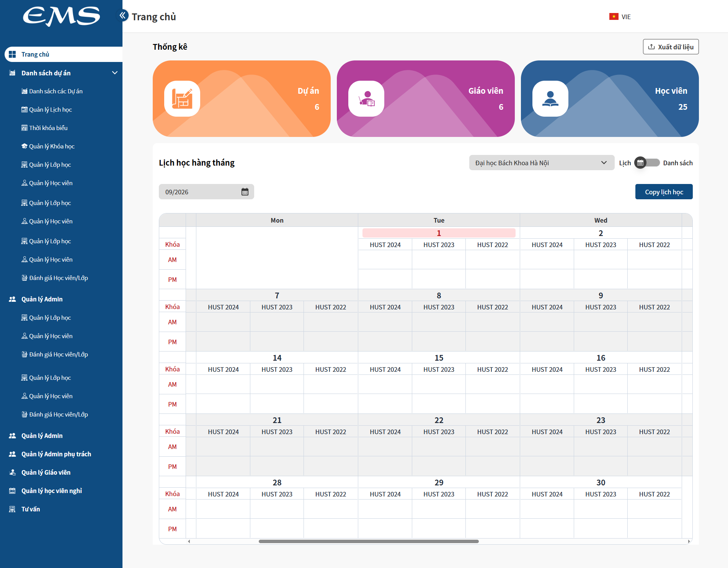Click day 30 in calendar
The height and width of the screenshot is (568, 728).
pyautogui.click(x=601, y=482)
